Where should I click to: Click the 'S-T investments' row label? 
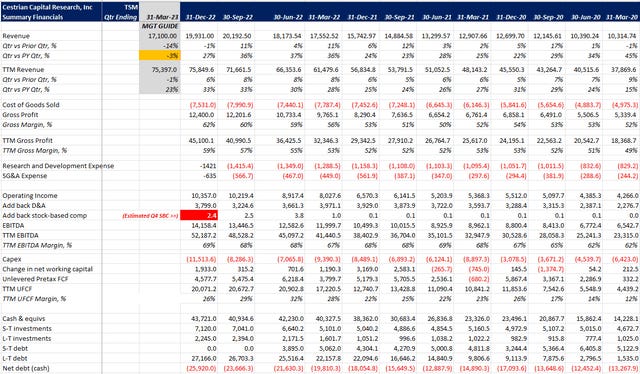[27, 329]
